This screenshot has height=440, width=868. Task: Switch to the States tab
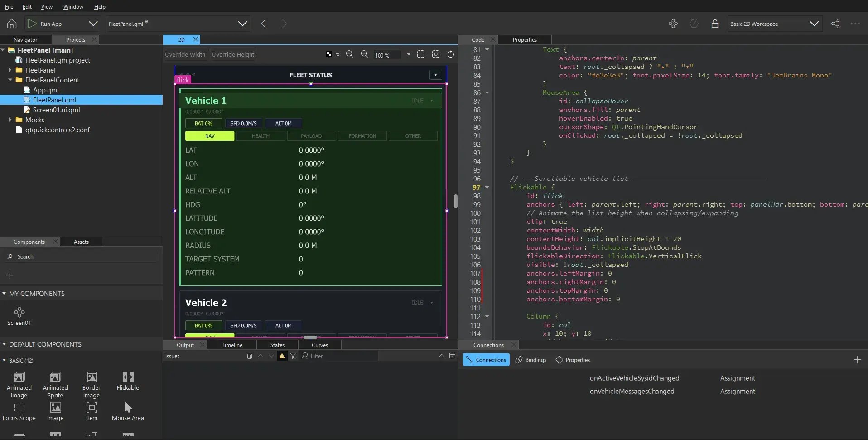pos(277,345)
